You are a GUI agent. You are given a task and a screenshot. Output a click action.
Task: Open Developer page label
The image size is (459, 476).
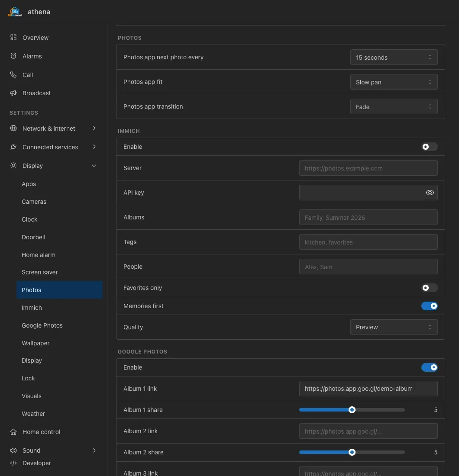37,463
